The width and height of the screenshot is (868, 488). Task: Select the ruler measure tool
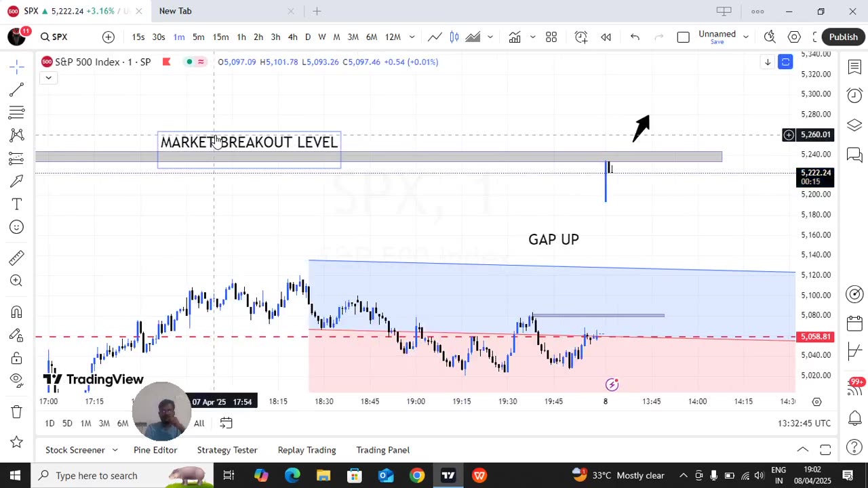pyautogui.click(x=17, y=258)
